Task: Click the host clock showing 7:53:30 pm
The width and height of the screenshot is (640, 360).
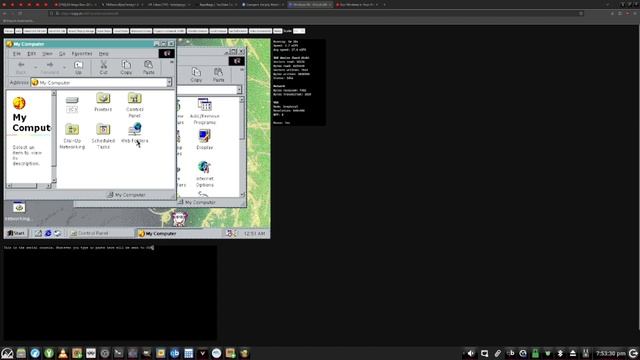Action: [x=611, y=353]
